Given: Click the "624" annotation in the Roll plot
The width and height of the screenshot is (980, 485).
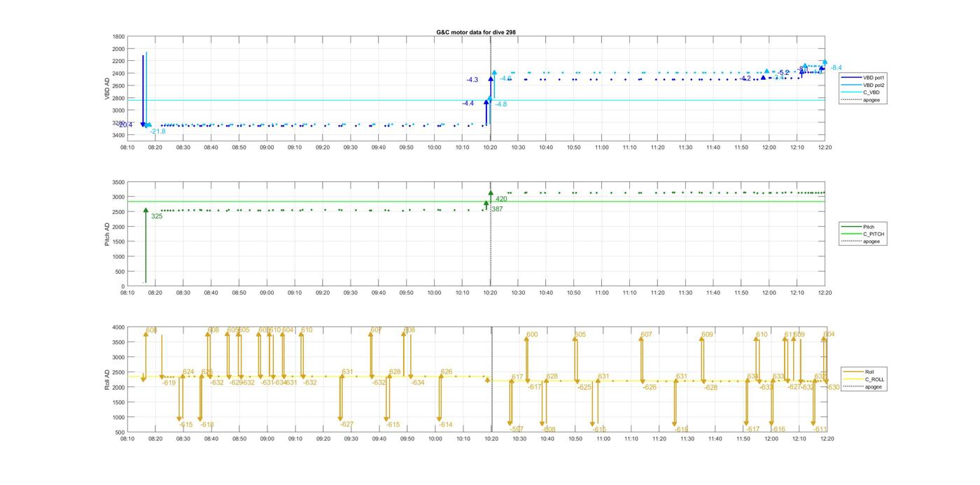Looking at the screenshot, I should point(188,372).
